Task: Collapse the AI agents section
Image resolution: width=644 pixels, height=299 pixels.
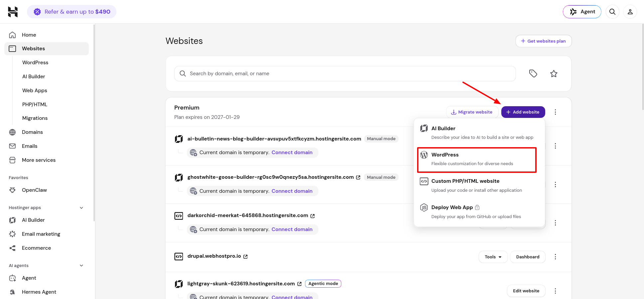Action: point(81,266)
